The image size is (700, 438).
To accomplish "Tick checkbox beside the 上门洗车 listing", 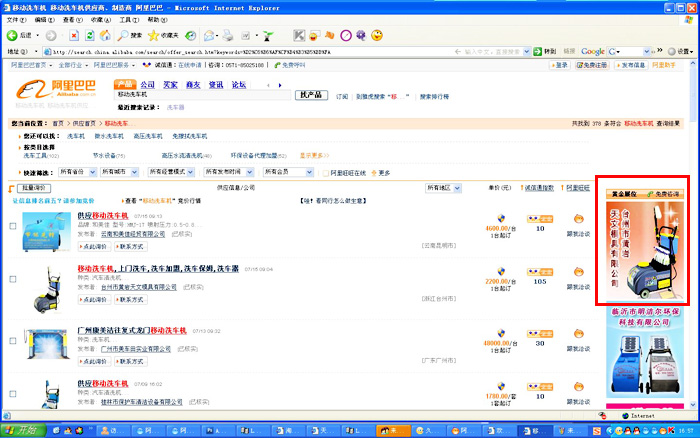I will tap(13, 279).
